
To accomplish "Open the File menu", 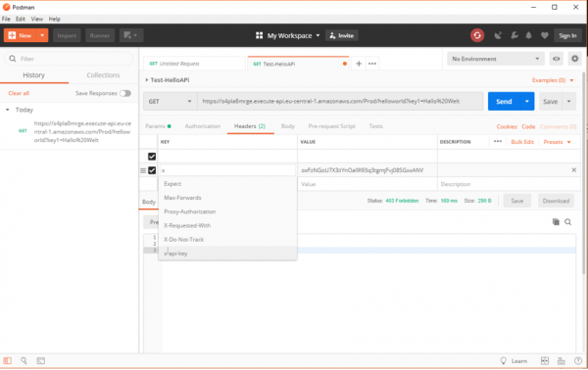I will (6, 20).
